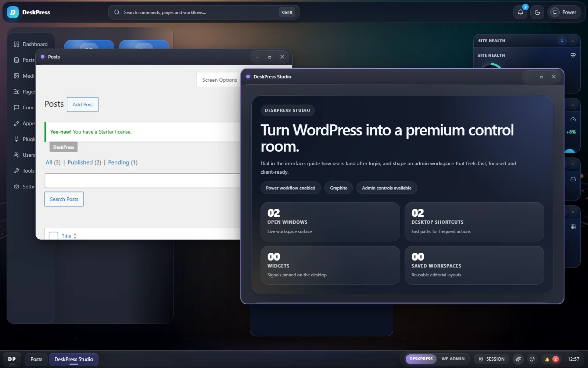Click the 00 Saved Workspaces stat card
This screenshot has width=588, height=368.
click(474, 265)
